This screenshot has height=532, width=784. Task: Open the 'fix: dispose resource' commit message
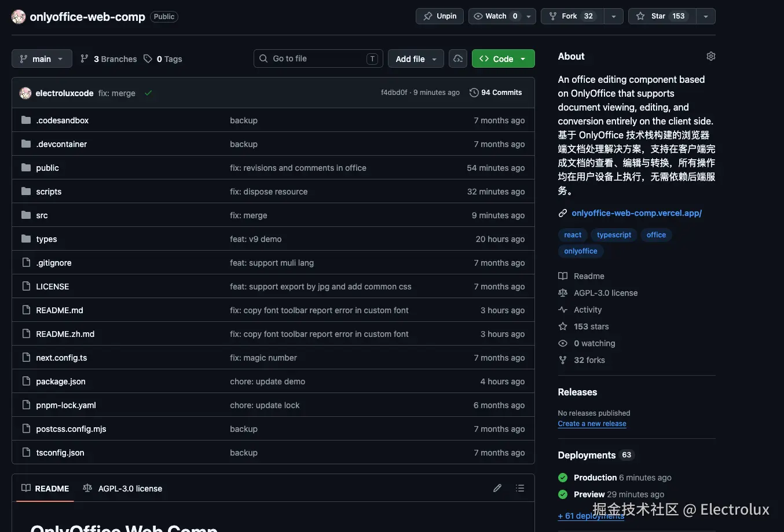point(269,192)
